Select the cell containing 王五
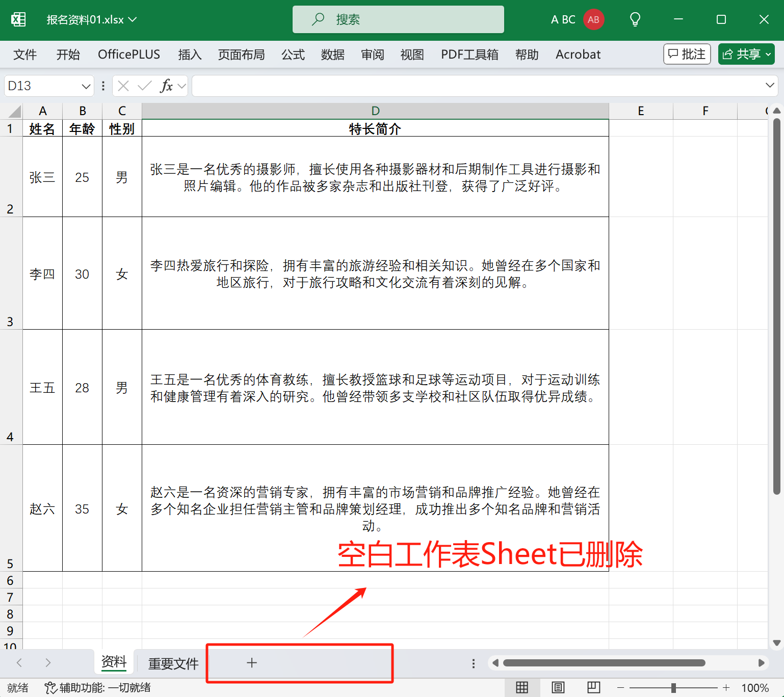Screen dimensions: 784x697 coord(43,387)
